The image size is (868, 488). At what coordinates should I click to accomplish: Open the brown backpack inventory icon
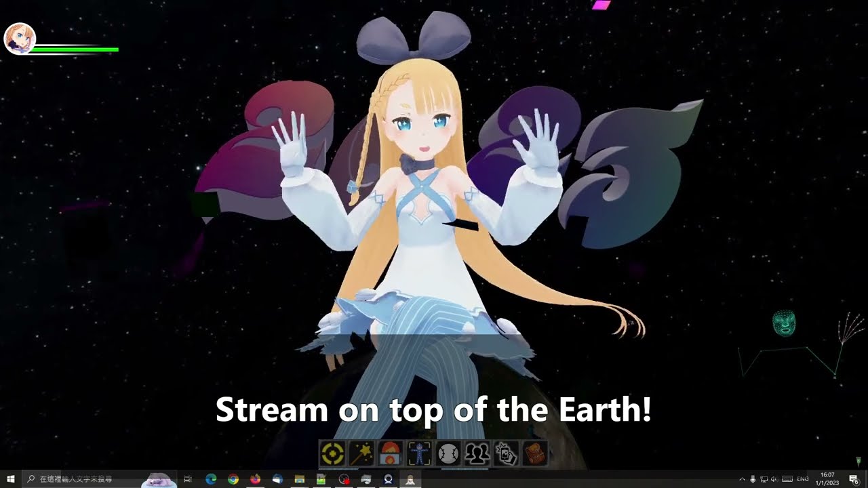click(x=535, y=453)
